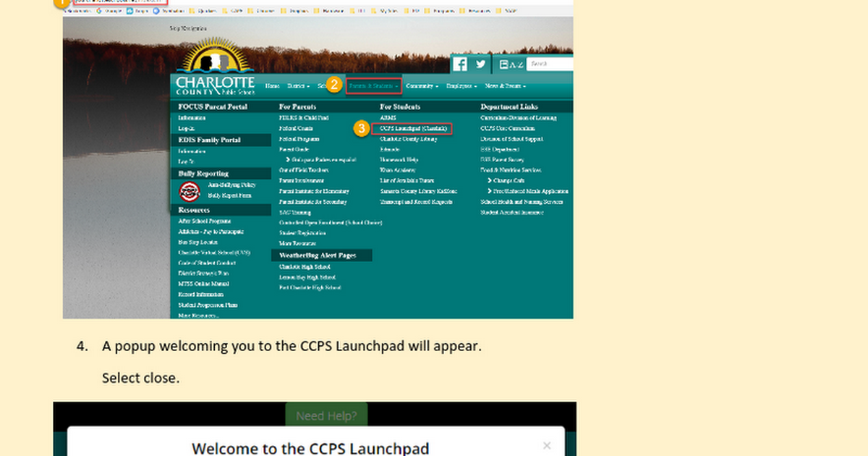
Task: Open Transcript and Record Requests link
Action: [x=416, y=202]
